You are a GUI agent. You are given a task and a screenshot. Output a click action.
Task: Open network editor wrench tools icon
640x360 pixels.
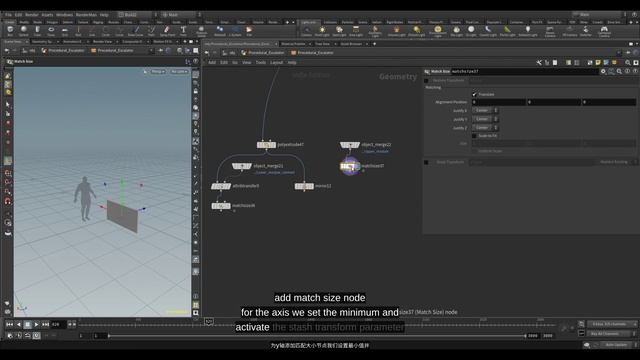[539, 62]
